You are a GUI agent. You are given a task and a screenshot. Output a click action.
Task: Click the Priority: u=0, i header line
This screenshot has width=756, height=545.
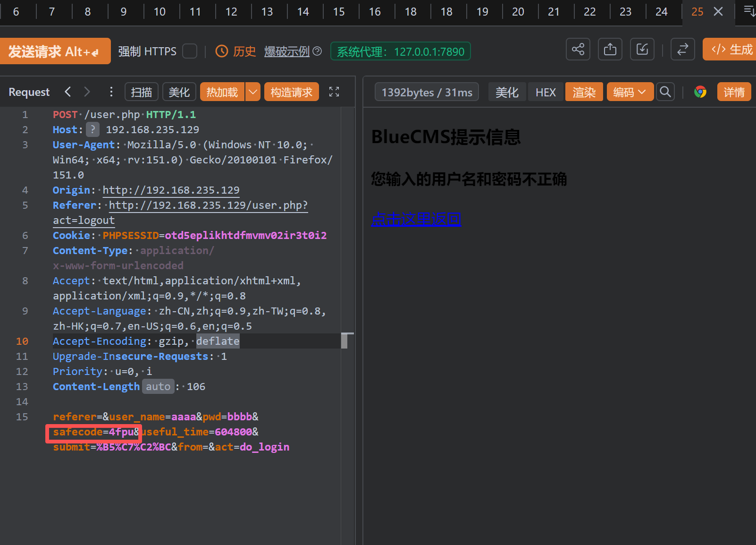click(102, 371)
